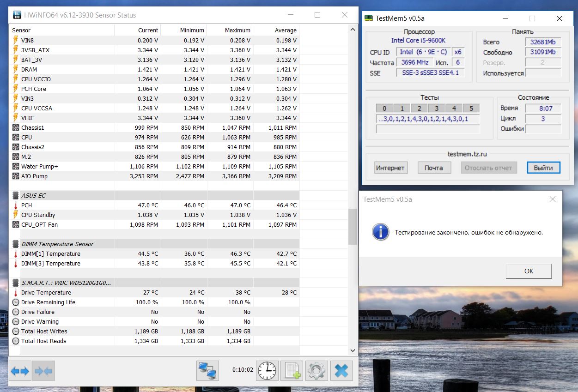Click the thermometer icon beside DIMM[1] Temperature

click(x=16, y=253)
